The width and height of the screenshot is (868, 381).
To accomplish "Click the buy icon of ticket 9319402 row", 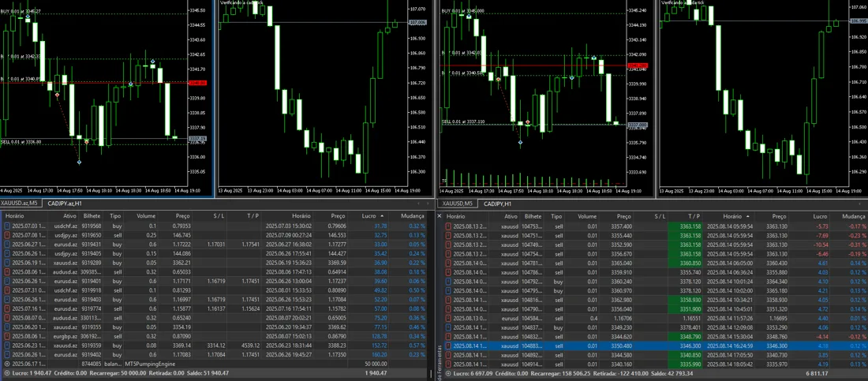I will pyautogui.click(x=6, y=354).
